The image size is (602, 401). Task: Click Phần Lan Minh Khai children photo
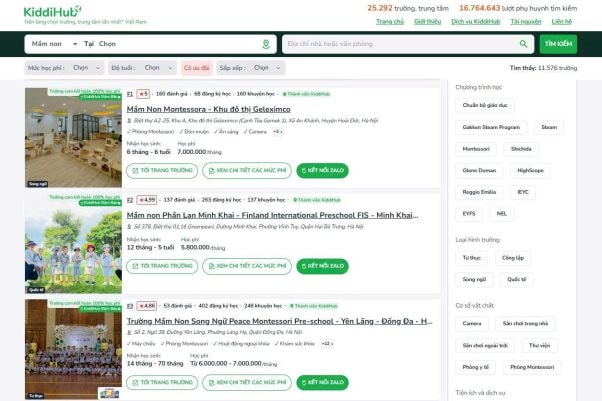[73, 244]
